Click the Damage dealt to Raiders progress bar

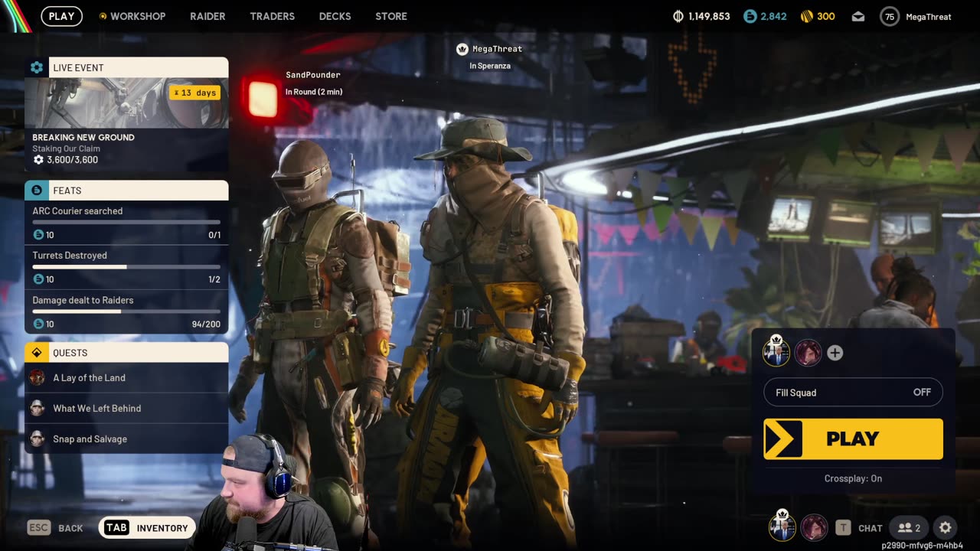pyautogui.click(x=126, y=311)
